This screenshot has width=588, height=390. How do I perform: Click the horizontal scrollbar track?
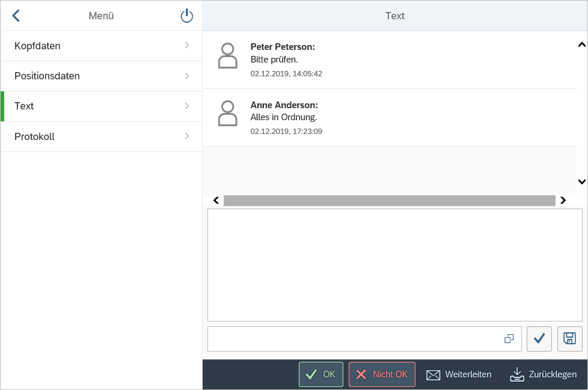click(389, 201)
